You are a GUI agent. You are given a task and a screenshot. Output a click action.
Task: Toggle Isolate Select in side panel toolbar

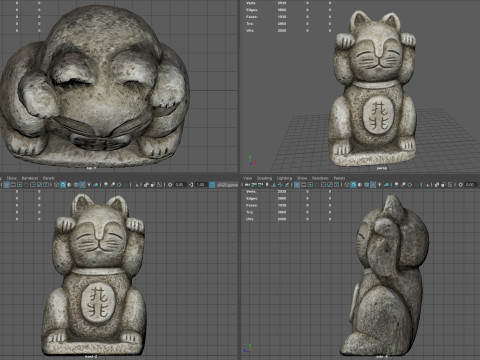click(427, 184)
